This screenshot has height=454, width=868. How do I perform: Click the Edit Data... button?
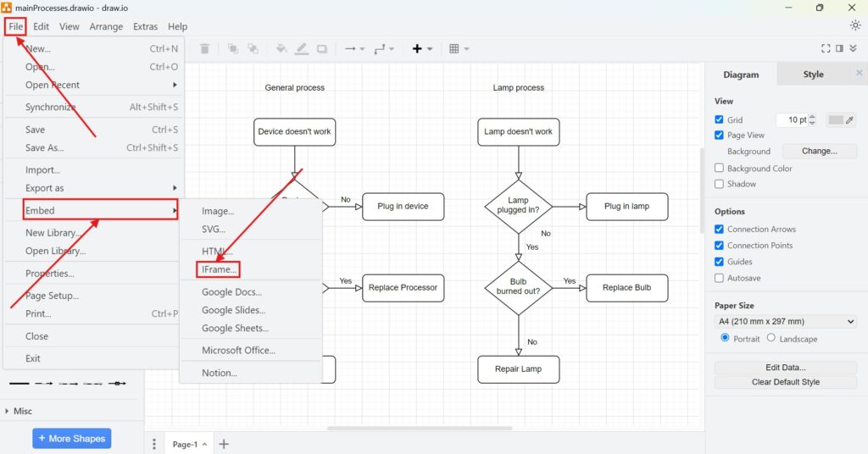tap(786, 368)
